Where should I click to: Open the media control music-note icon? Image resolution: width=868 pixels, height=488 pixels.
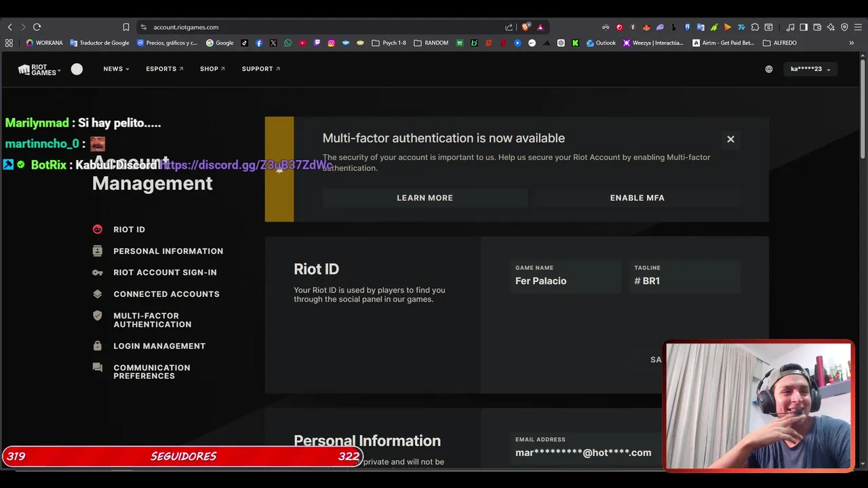[790, 27]
